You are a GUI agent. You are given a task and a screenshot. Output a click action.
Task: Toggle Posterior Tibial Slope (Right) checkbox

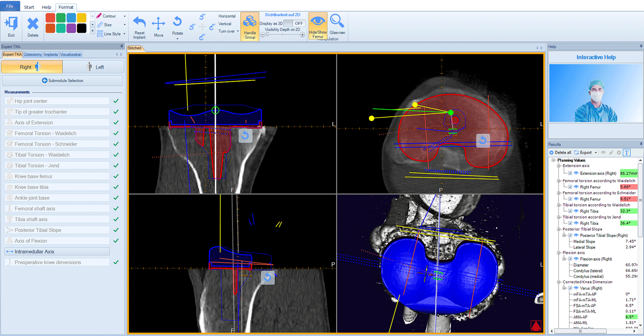(x=570, y=235)
